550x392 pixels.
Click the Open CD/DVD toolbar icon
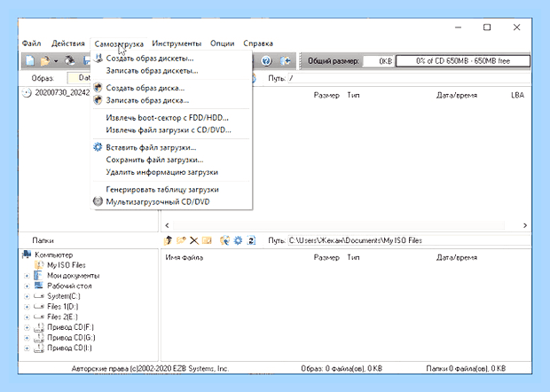point(70,61)
